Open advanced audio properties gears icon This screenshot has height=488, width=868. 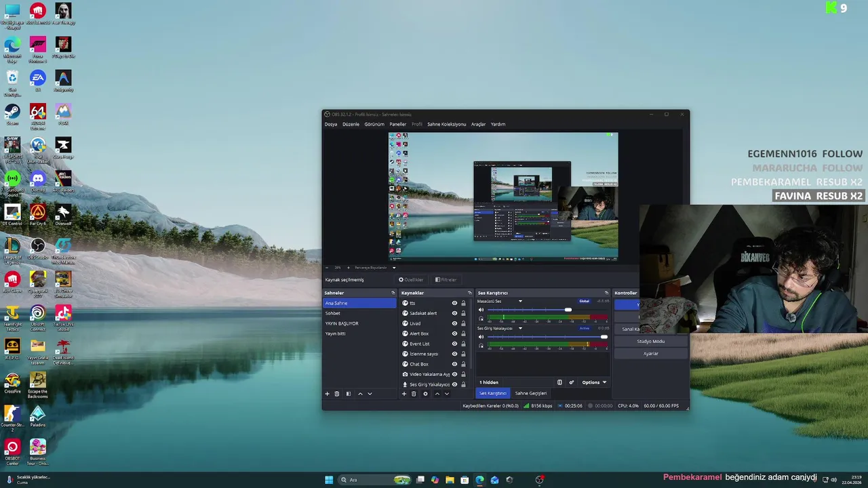point(572,382)
